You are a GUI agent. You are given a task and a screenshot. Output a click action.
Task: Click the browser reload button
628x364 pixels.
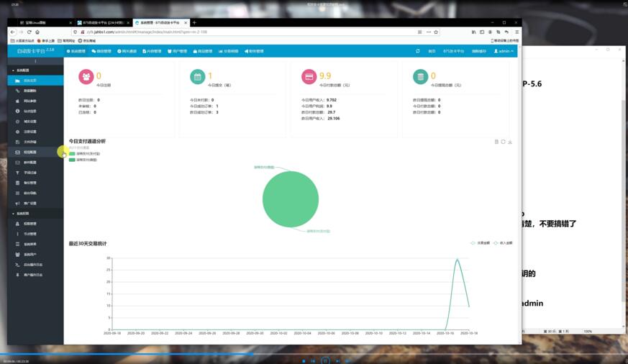[x=29, y=32]
